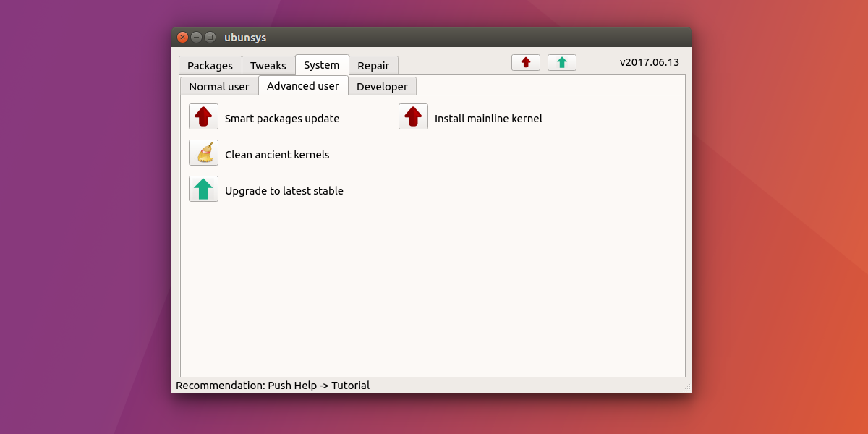Click the small red arrow button beside the version
The height and width of the screenshot is (434, 868).
click(x=526, y=63)
